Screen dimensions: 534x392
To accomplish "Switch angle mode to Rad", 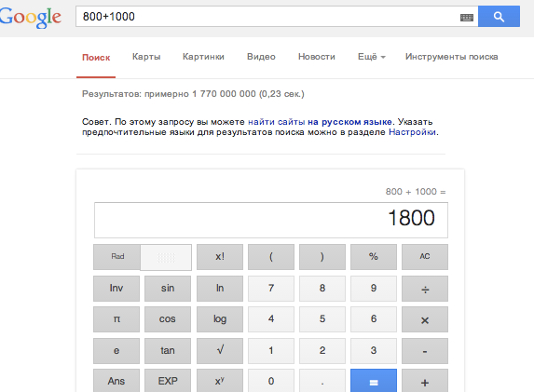I will point(116,257).
